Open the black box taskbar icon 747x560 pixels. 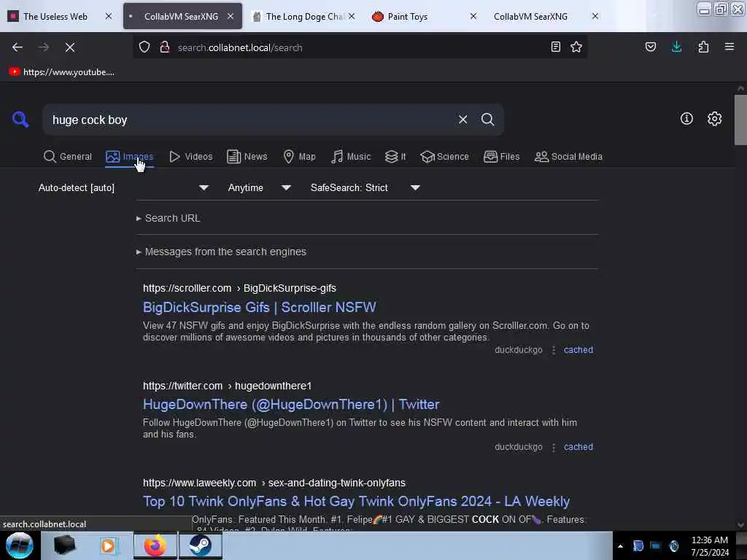coord(64,545)
